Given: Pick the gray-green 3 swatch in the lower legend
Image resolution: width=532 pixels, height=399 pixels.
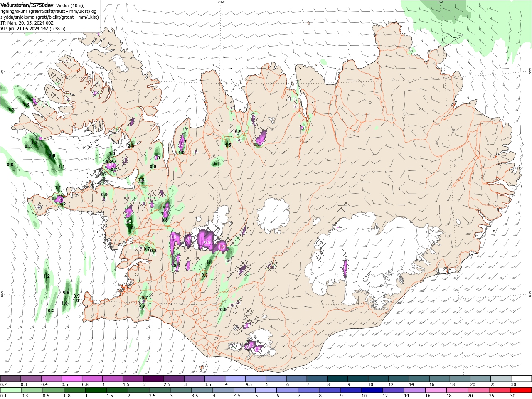Looking at the screenshot, I should click(181, 391).
